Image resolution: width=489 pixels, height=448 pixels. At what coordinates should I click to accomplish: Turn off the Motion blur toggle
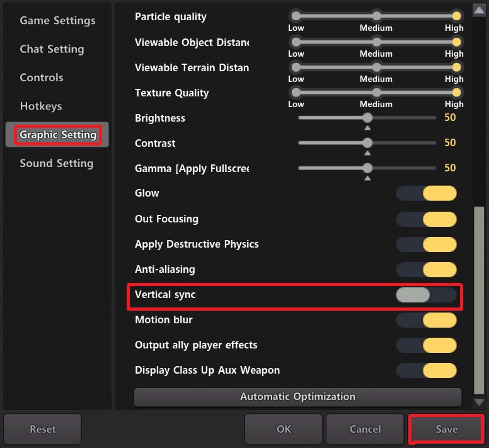(x=426, y=320)
